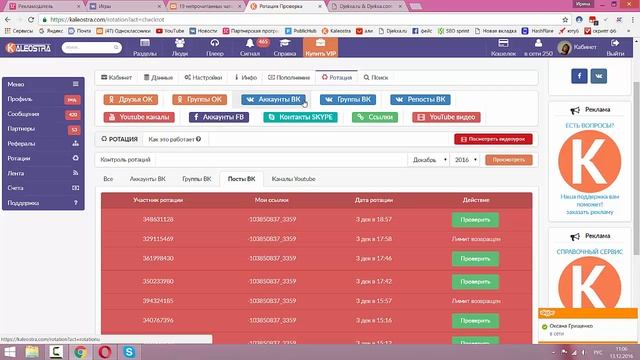Image resolution: width=640 pixels, height=360 pixels.
Task: Switch to the Инфо tab
Action: (x=246, y=78)
